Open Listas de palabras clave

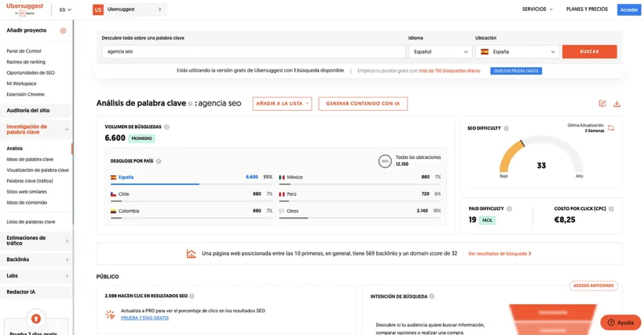(x=31, y=222)
